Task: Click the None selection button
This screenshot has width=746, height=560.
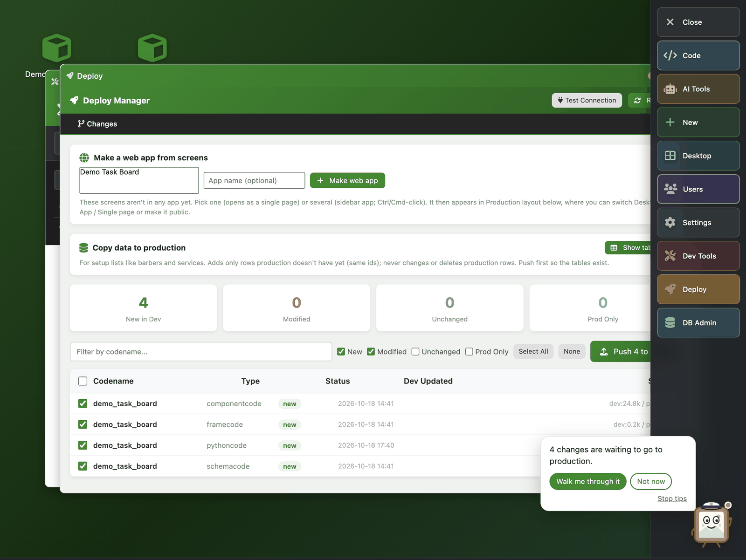Action: point(572,351)
